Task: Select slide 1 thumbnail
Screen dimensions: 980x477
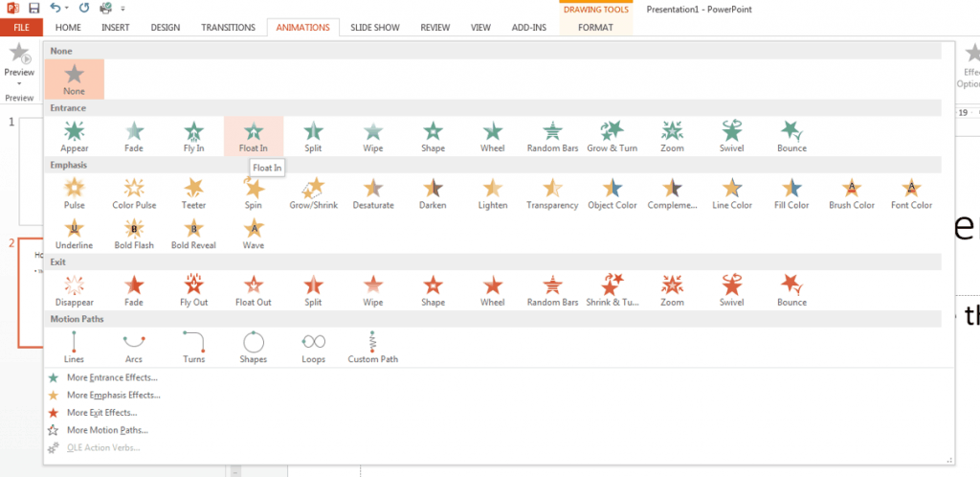Action: click(x=32, y=171)
